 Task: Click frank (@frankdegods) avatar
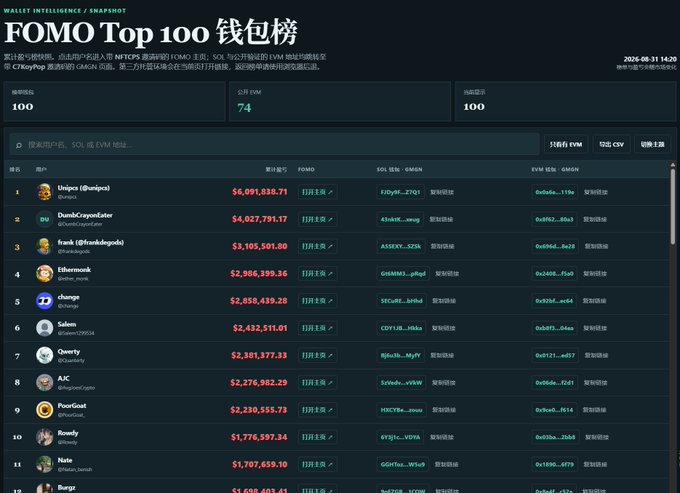pyautogui.click(x=44, y=246)
